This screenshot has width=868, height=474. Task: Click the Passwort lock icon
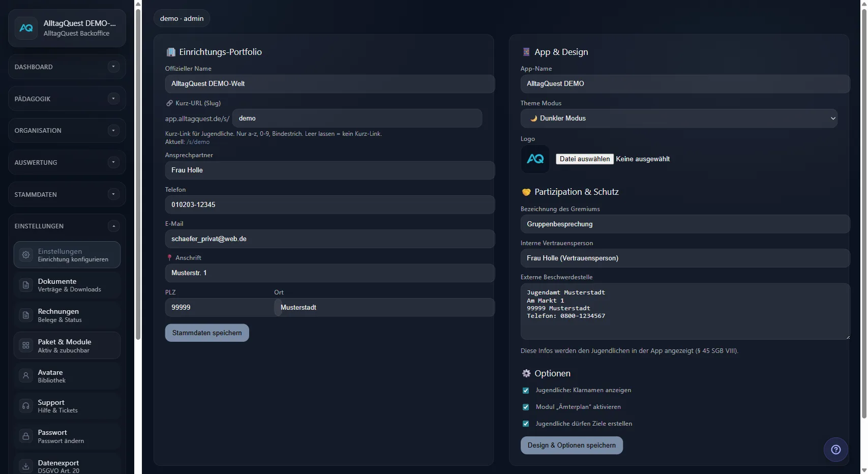[26, 436]
